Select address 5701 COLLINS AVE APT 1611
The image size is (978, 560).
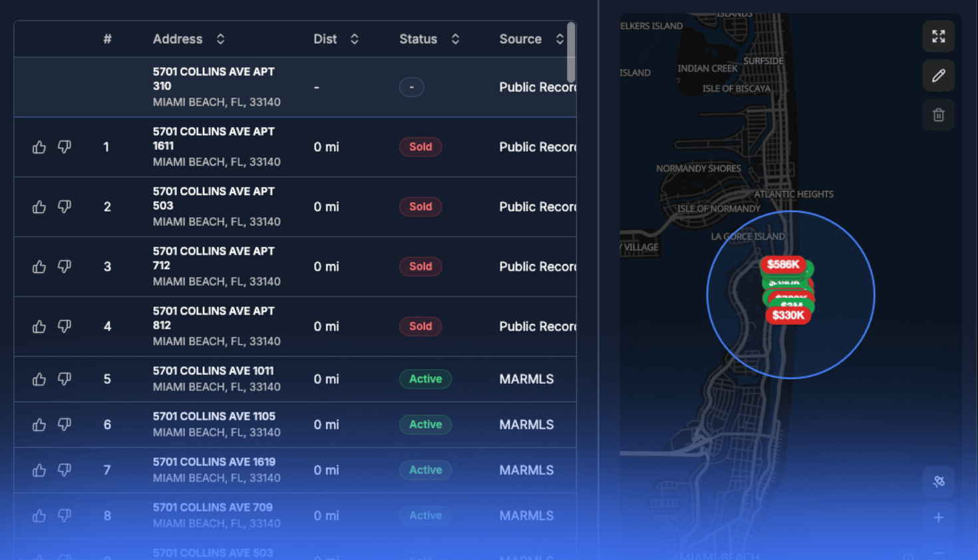click(x=214, y=138)
